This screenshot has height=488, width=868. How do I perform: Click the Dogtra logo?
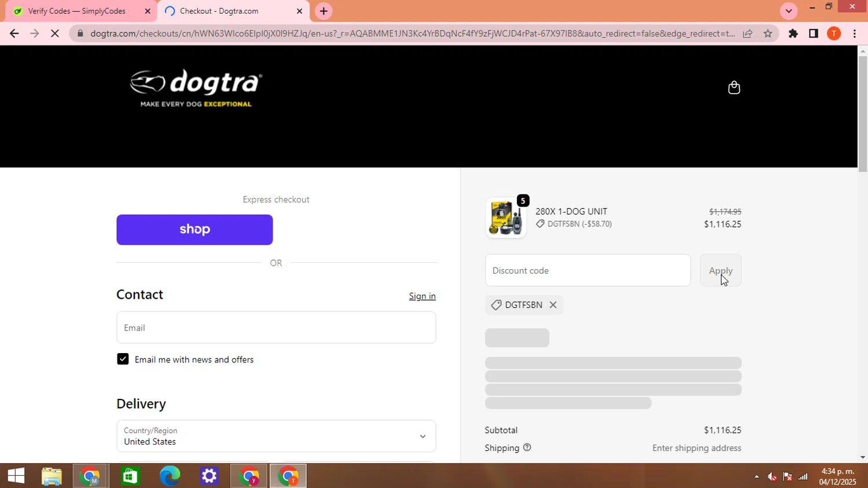(196, 89)
